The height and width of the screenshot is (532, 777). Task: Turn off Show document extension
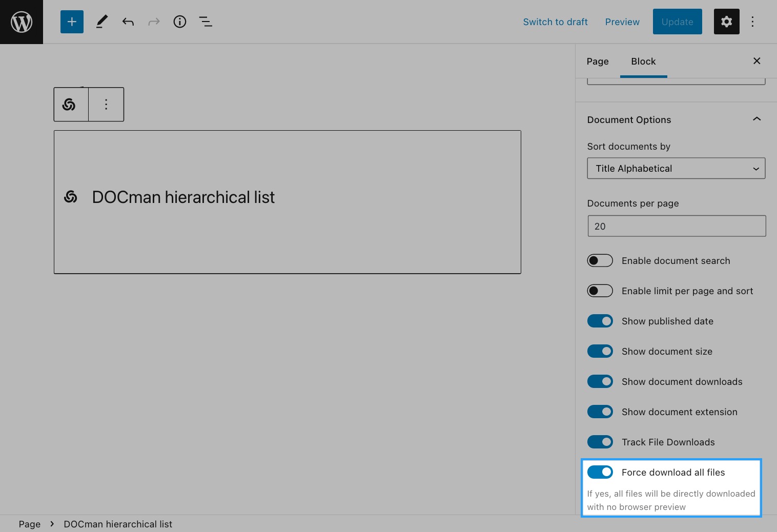(x=600, y=412)
